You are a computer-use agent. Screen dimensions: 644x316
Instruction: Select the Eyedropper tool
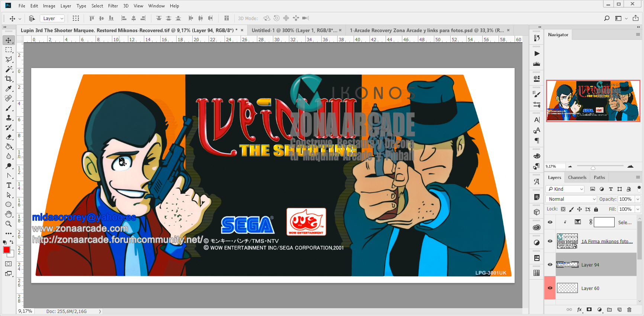click(9, 88)
